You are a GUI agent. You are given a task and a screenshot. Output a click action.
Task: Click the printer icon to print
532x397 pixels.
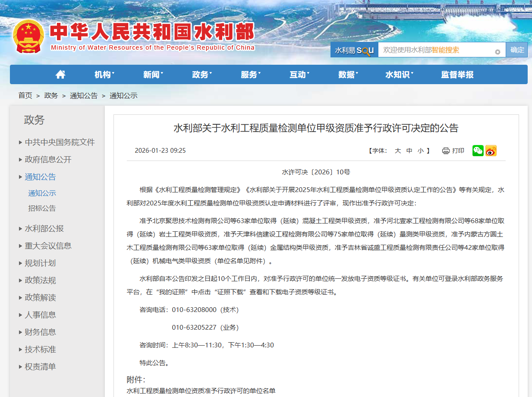446,151
